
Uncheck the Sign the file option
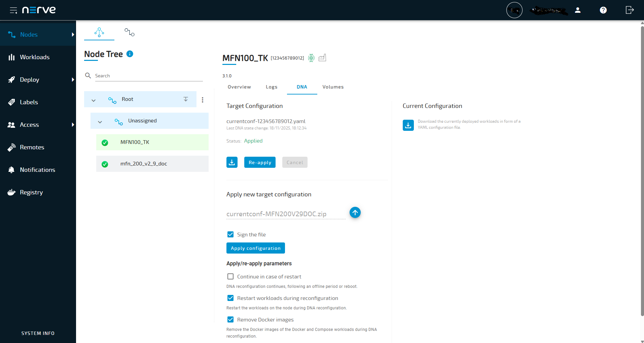coord(230,234)
